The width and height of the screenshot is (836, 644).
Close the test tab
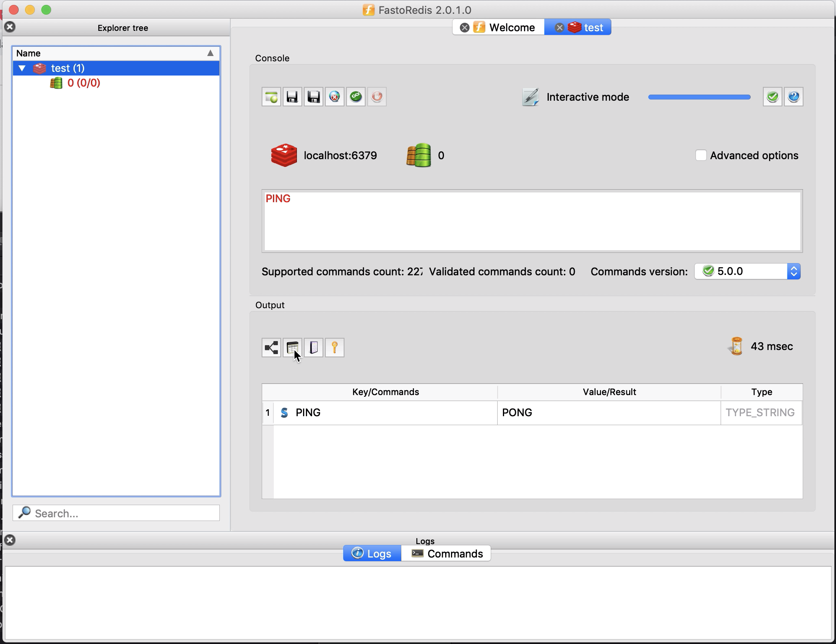[559, 28]
